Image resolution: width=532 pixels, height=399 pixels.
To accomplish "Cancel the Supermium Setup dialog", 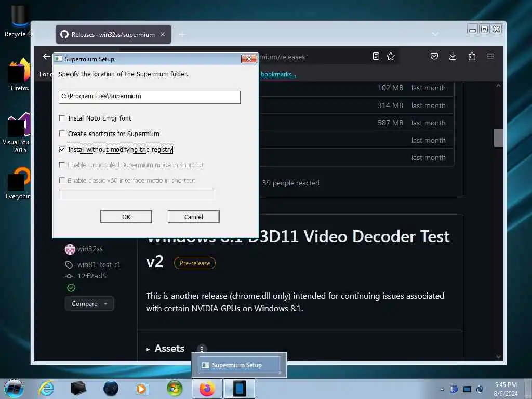I will point(193,217).
